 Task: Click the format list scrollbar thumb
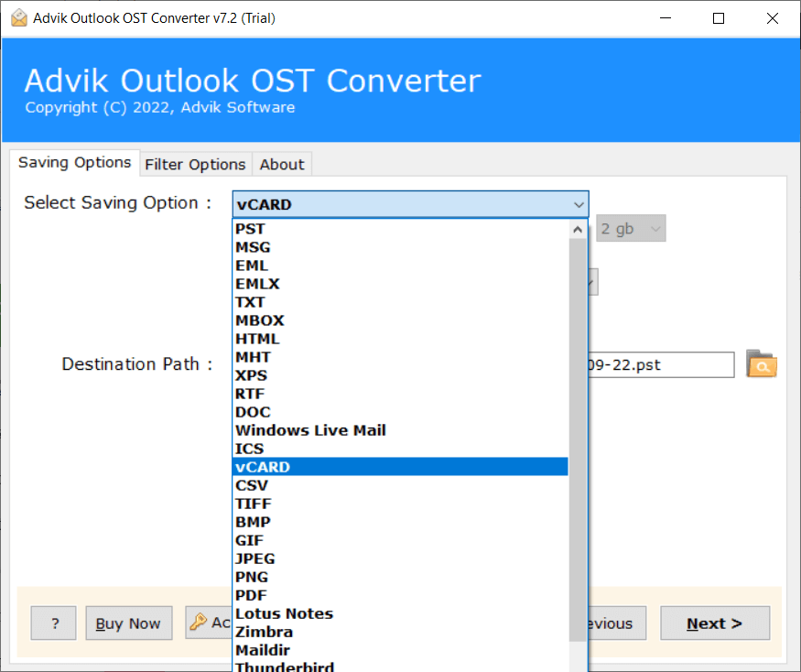click(x=578, y=439)
